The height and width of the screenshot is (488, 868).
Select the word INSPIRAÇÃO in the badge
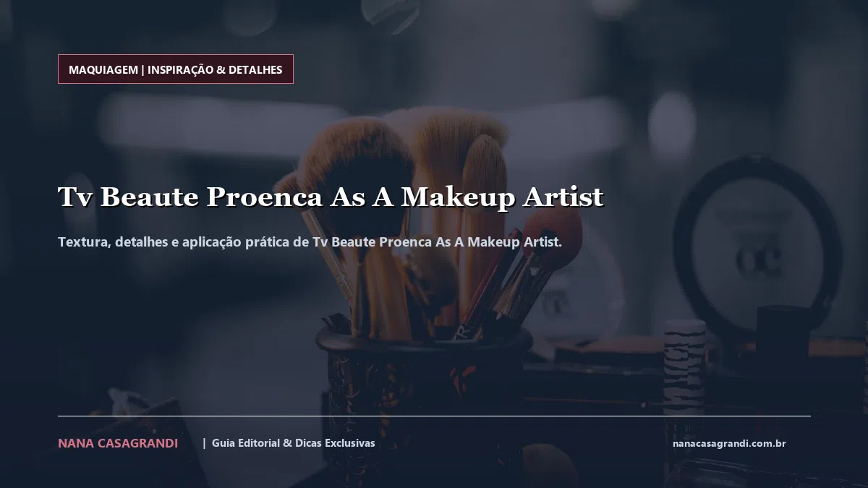click(x=180, y=70)
